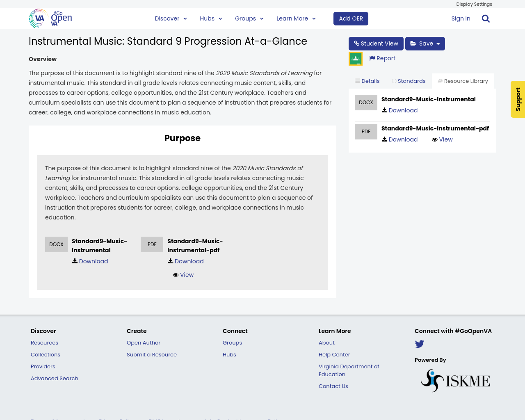View the Standard9-Music-Instrumental PDF
The height and width of the screenshot is (420, 525).
[442, 139]
